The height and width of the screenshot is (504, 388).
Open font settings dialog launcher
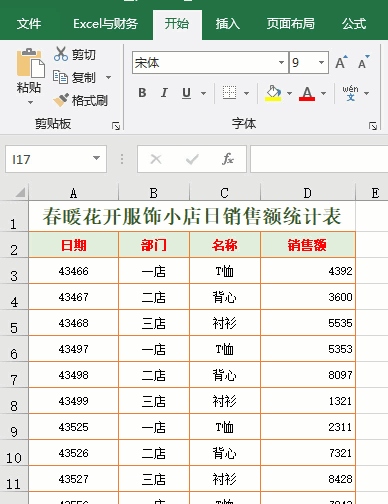(x=373, y=126)
